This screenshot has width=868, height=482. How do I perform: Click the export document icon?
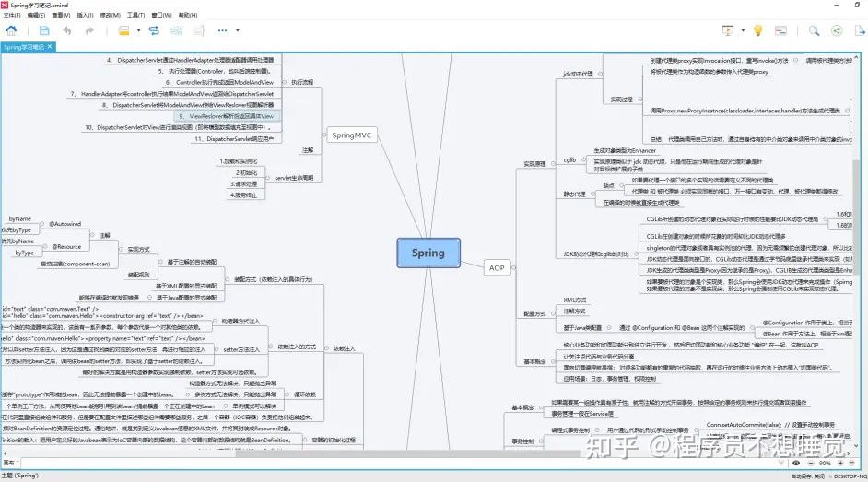coord(860,30)
